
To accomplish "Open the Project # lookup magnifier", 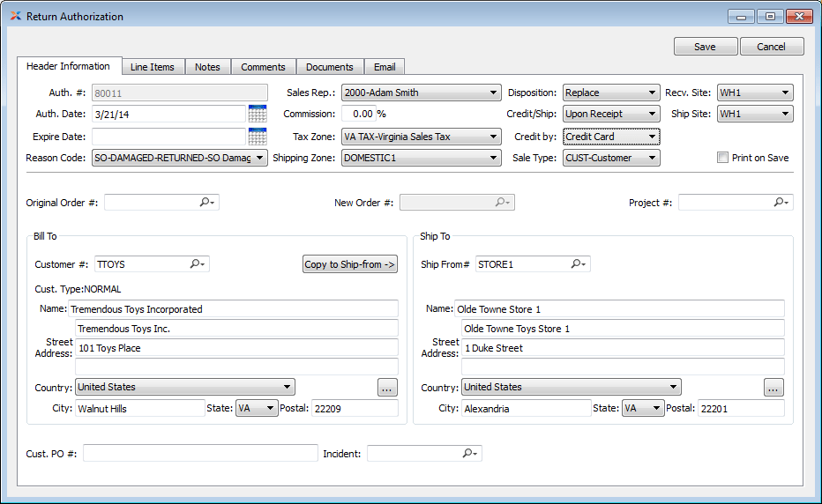I will coord(781,203).
